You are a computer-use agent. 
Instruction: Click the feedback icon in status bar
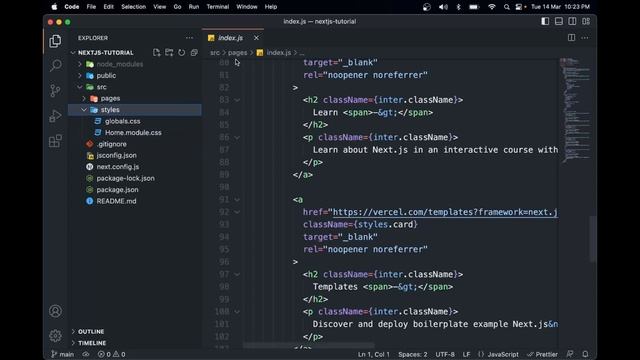click(570, 354)
